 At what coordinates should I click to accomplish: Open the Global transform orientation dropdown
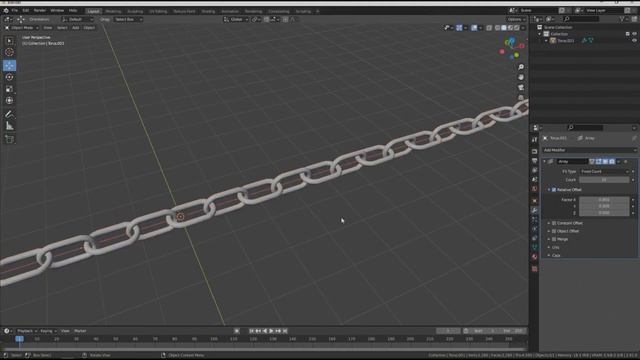(x=236, y=19)
